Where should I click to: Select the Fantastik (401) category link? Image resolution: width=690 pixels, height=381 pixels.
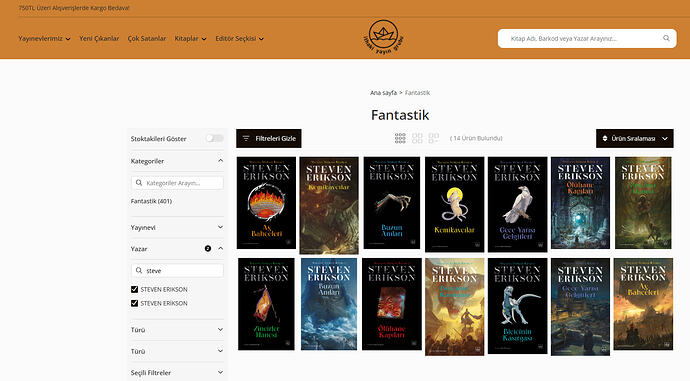point(151,201)
